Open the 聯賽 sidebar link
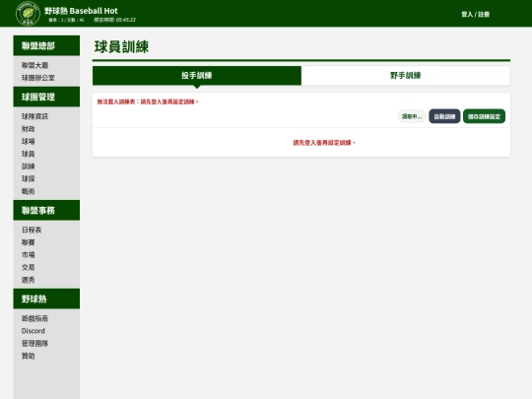Screen dimensions: 532x399 (29, 242)
